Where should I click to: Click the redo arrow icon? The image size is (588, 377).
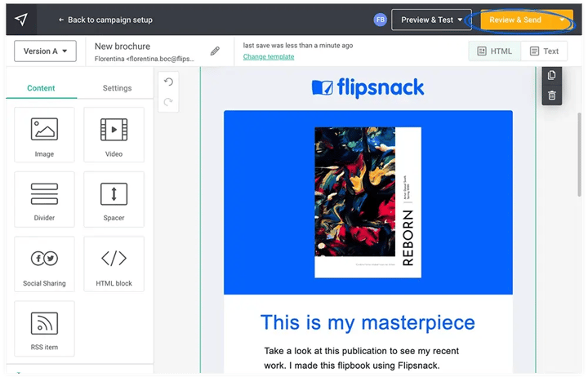click(168, 101)
